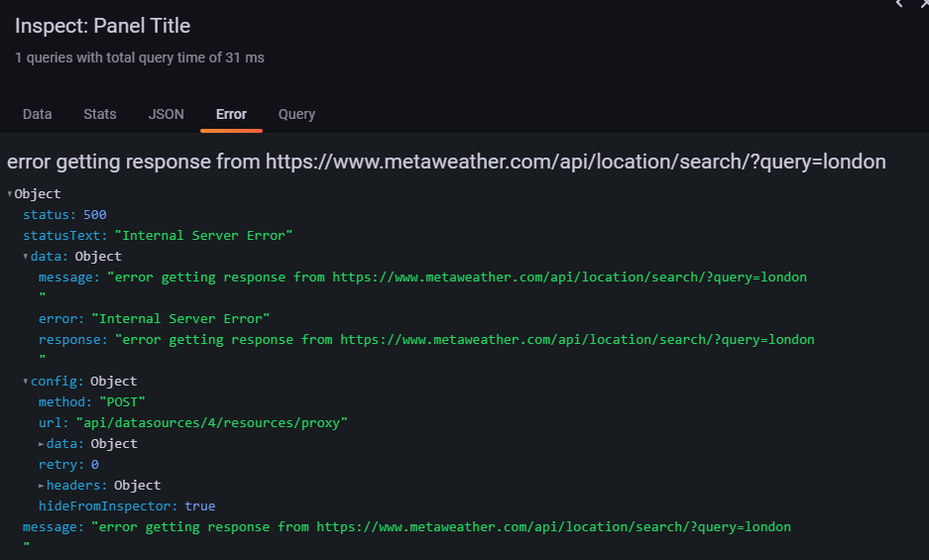Select the url api/datasources/4/resources/proxy value
This screenshot has height=560, width=929.
[211, 422]
